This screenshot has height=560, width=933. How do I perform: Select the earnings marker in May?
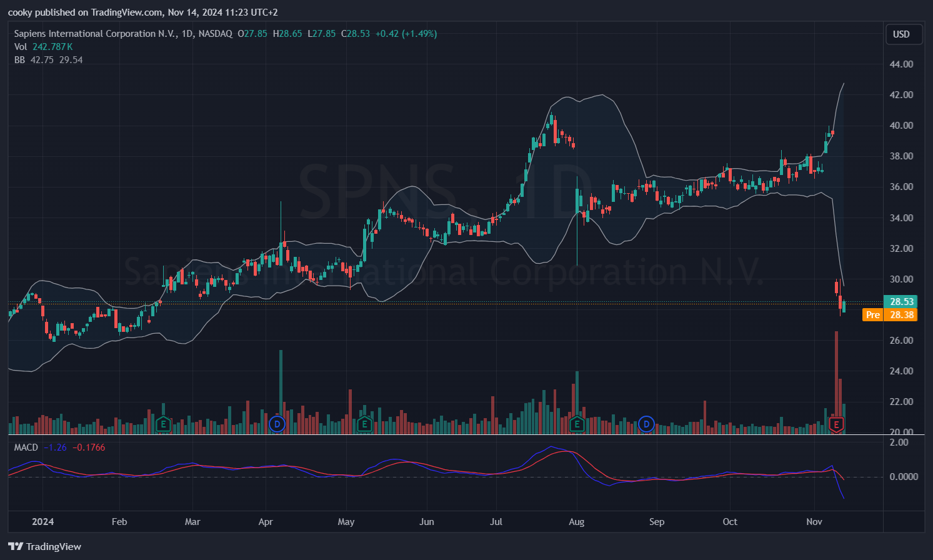pyautogui.click(x=364, y=425)
